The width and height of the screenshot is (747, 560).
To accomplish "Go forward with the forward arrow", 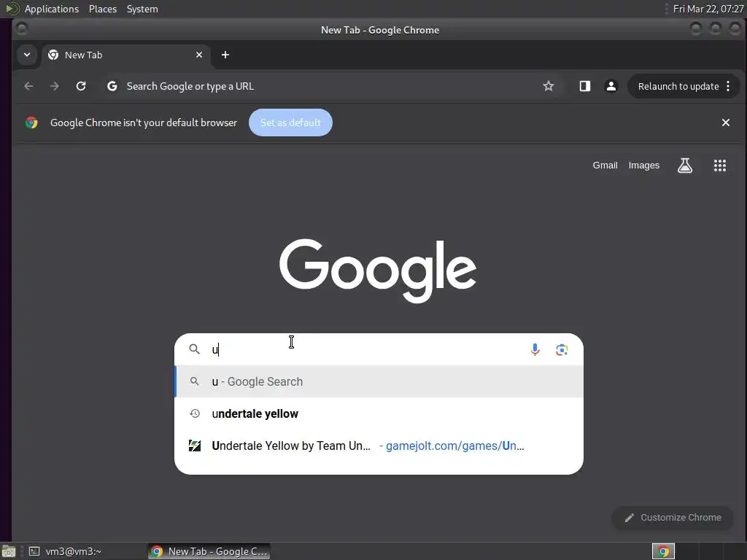I will tap(55, 86).
